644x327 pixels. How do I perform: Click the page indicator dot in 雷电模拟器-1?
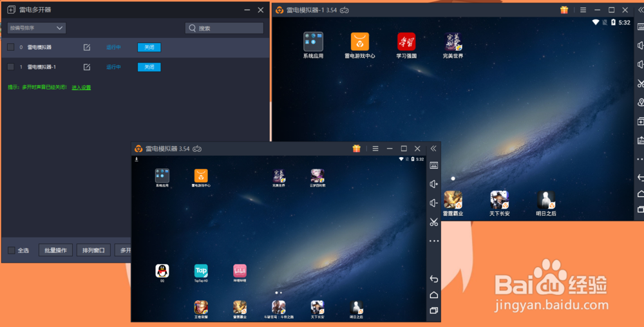point(453,178)
